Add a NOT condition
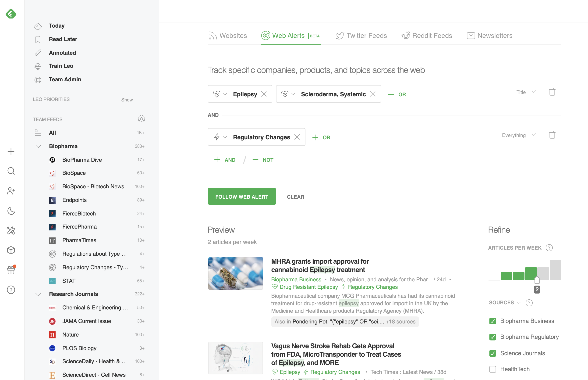Screen dimensions: 588x380 [x=263, y=160]
